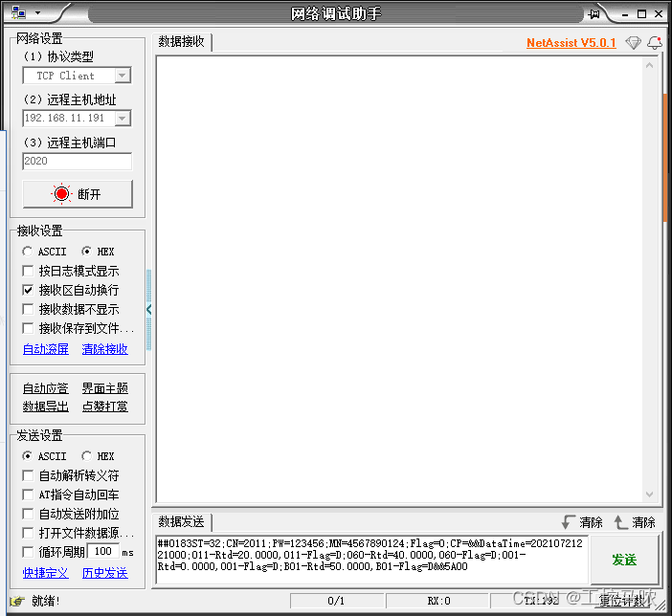Image resolution: width=672 pixels, height=616 pixels.
Task: Open the 自动应答 link
Action: tap(46, 388)
